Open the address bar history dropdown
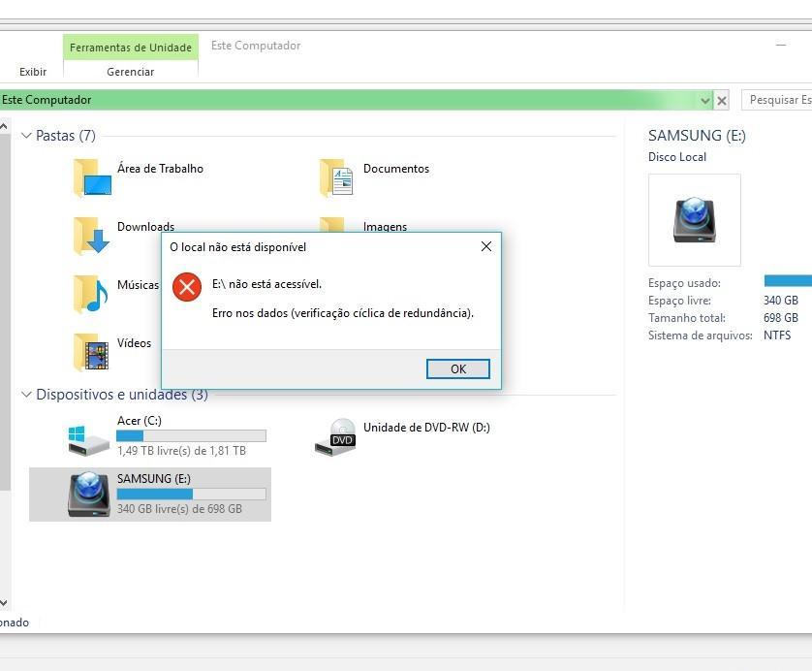Viewport: 812px width, 671px height. [x=704, y=100]
